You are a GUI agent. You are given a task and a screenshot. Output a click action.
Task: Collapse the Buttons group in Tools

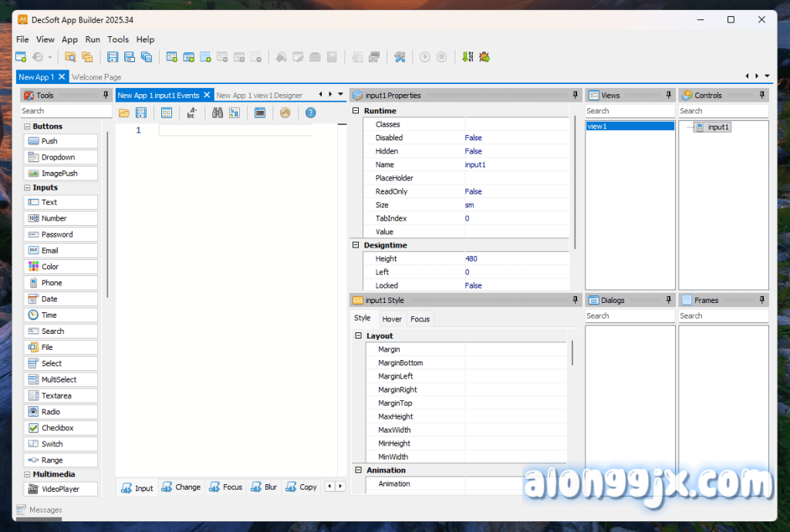pyautogui.click(x=27, y=126)
